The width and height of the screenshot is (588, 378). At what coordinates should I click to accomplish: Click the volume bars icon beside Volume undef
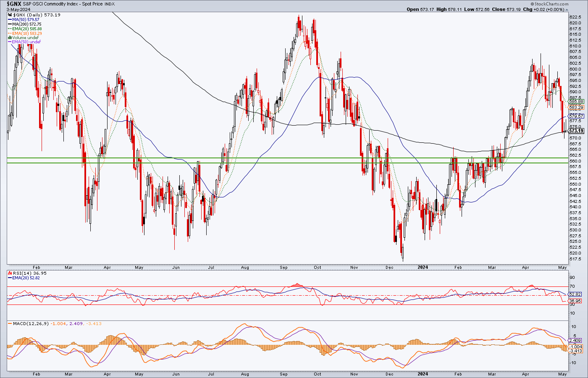10,38
